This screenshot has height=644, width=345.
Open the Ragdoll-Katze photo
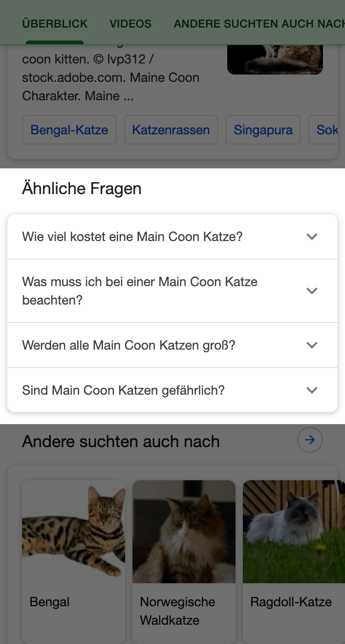293,531
